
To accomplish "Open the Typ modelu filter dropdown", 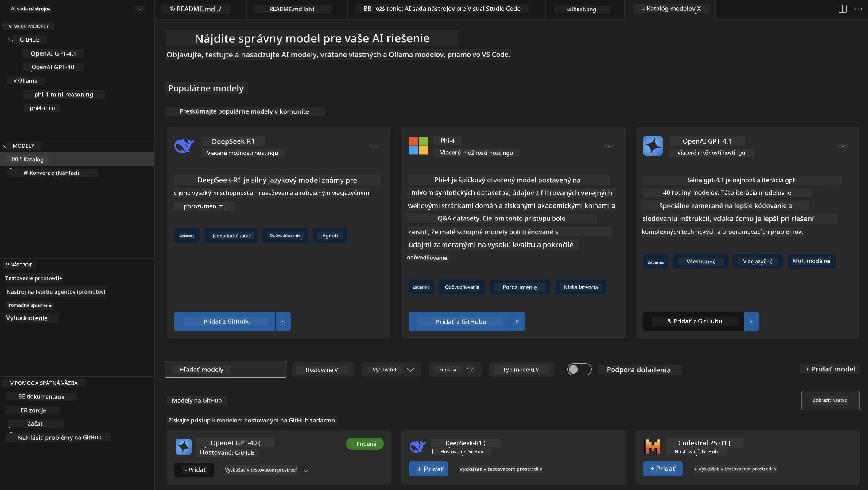I will click(x=521, y=370).
